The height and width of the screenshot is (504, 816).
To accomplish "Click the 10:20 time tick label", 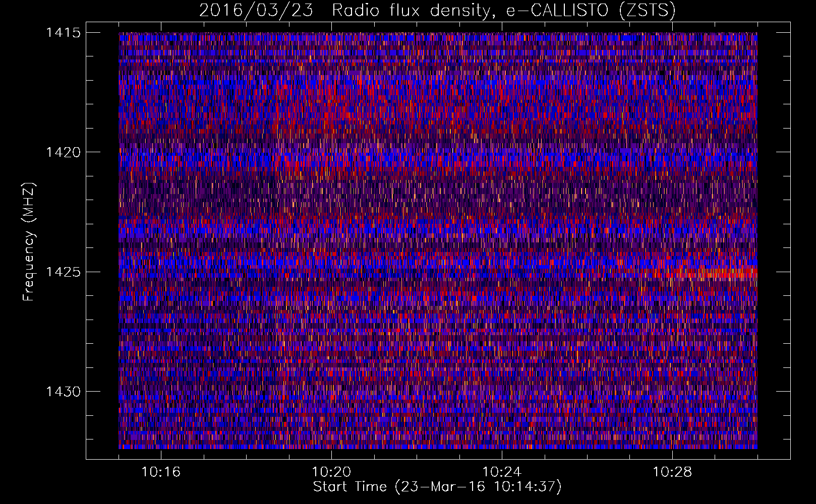I will click(331, 472).
